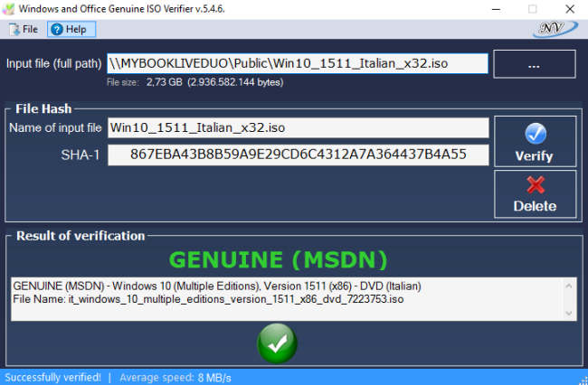Click 'File Name: it_windows_10_multiple_editions' line
The image size is (588, 385).
pyautogui.click(x=208, y=299)
